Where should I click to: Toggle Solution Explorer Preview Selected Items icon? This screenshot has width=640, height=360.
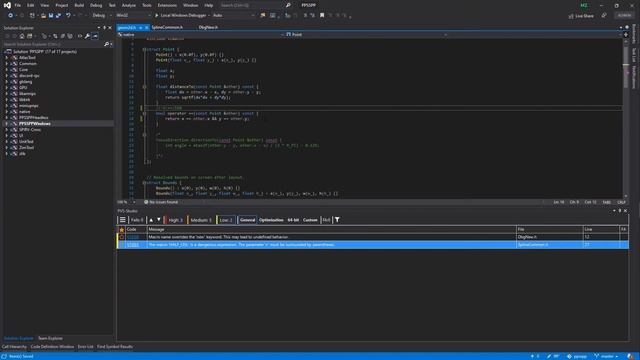pos(95,36)
